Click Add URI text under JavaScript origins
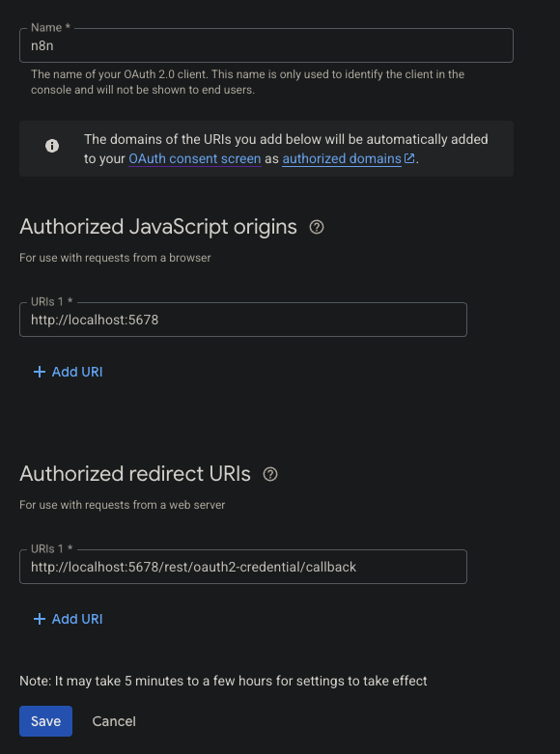Screen dimensions: 560x754 (x=77, y=372)
